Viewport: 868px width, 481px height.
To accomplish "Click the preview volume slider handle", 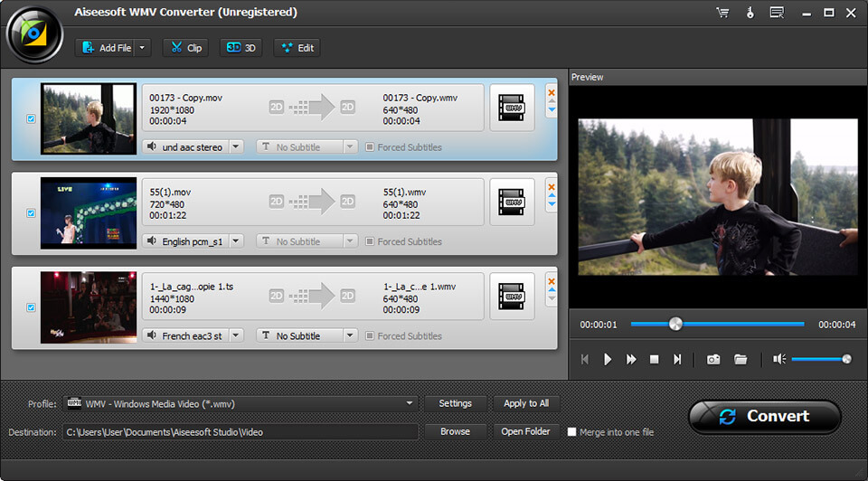I will [x=846, y=359].
